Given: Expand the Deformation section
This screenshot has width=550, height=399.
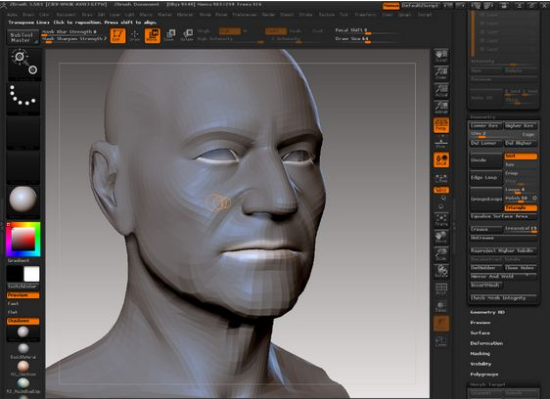Looking at the screenshot, I should [487, 343].
